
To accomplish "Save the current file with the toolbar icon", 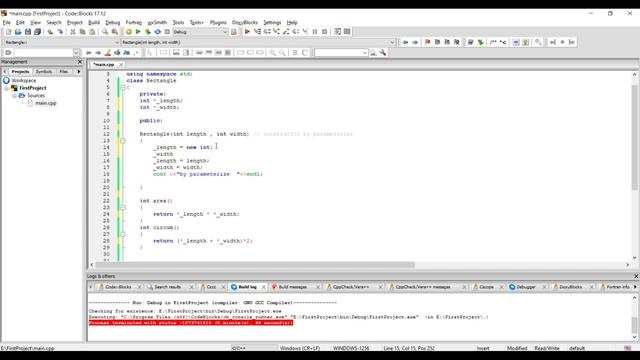I will 28,32.
